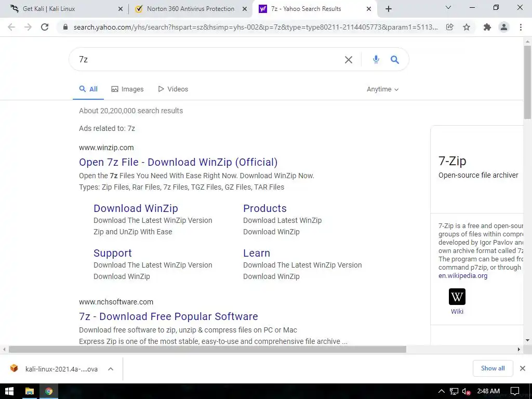Open the Windows Start menu

[x=9, y=391]
